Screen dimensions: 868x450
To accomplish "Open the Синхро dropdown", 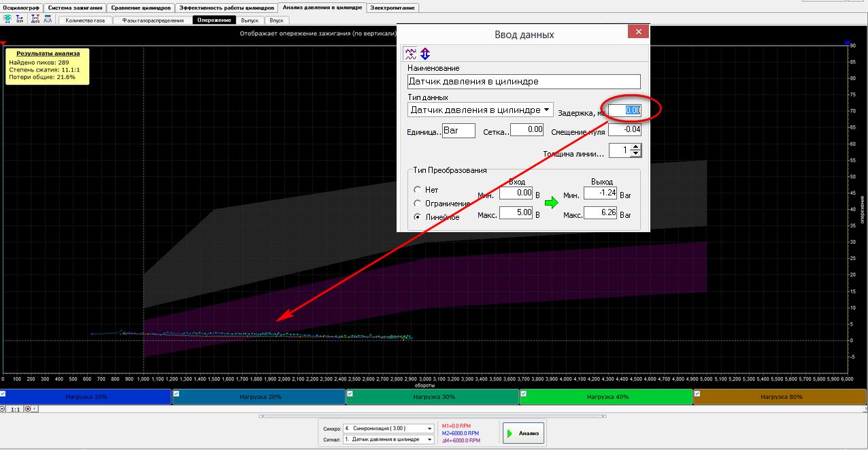I will 388,428.
